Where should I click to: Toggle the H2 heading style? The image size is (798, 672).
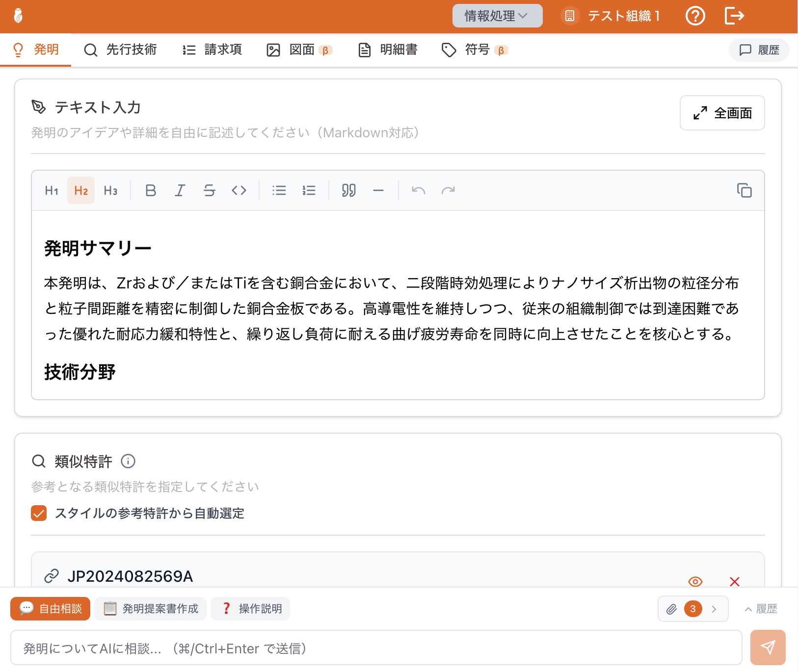(81, 190)
